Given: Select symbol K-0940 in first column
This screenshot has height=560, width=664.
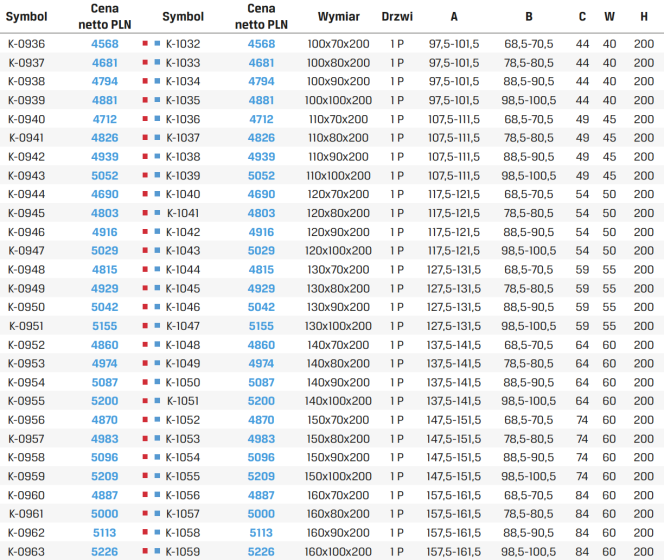Looking at the screenshot, I should click(x=26, y=119).
